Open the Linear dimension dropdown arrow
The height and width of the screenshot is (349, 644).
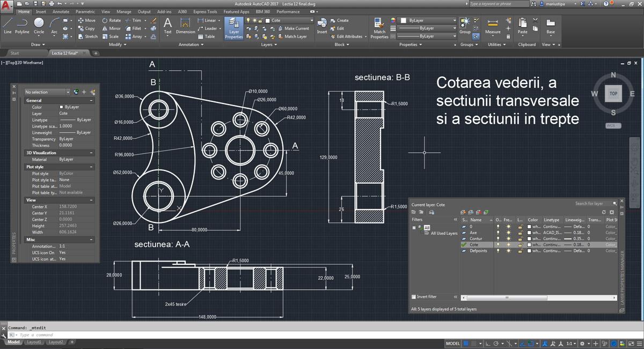[219, 20]
